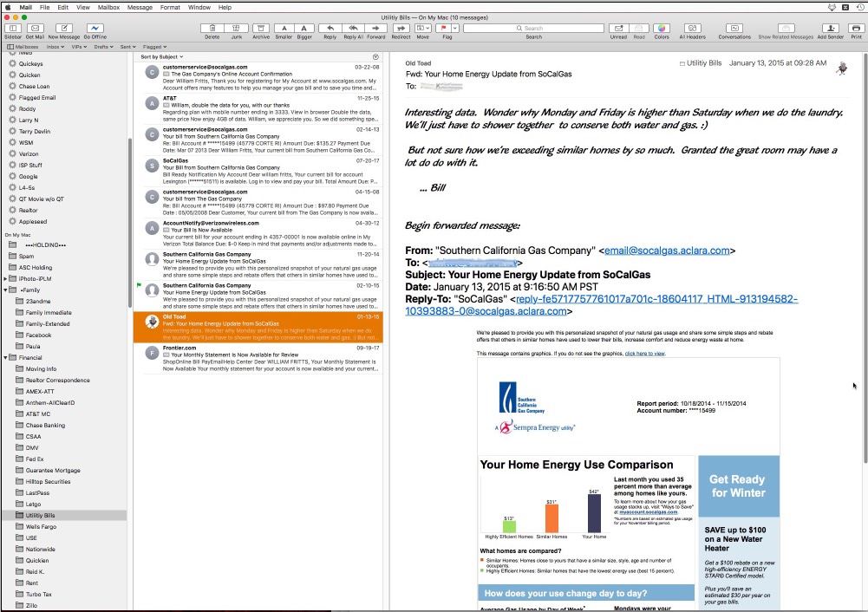Mark message as Junk
Viewport: 868px width, 612px height.
[x=237, y=29]
